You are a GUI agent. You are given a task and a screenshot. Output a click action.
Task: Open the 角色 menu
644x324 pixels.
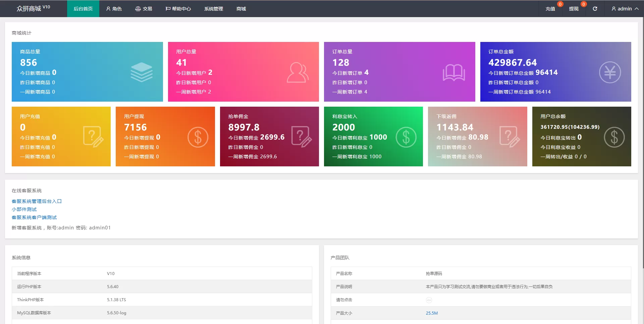[x=114, y=9]
